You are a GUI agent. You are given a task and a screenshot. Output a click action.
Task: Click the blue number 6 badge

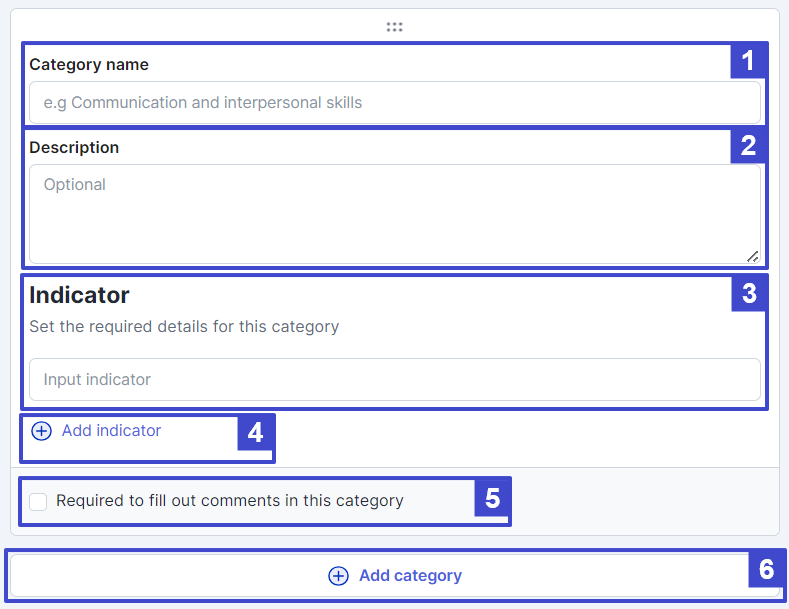coord(766,569)
